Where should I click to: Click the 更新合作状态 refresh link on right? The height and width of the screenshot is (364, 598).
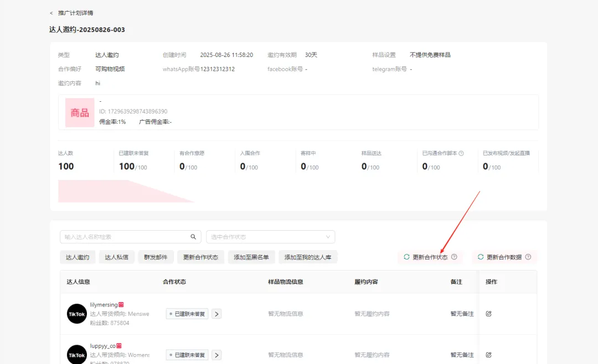coord(430,257)
